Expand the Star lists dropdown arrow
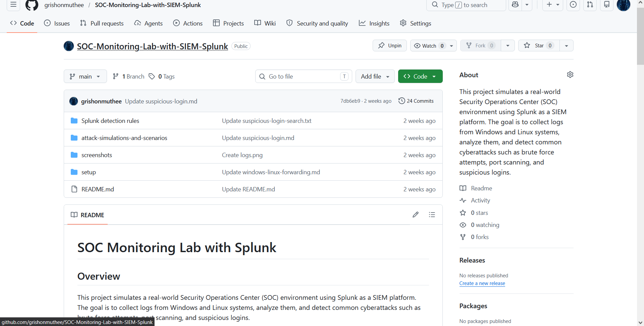 567,46
